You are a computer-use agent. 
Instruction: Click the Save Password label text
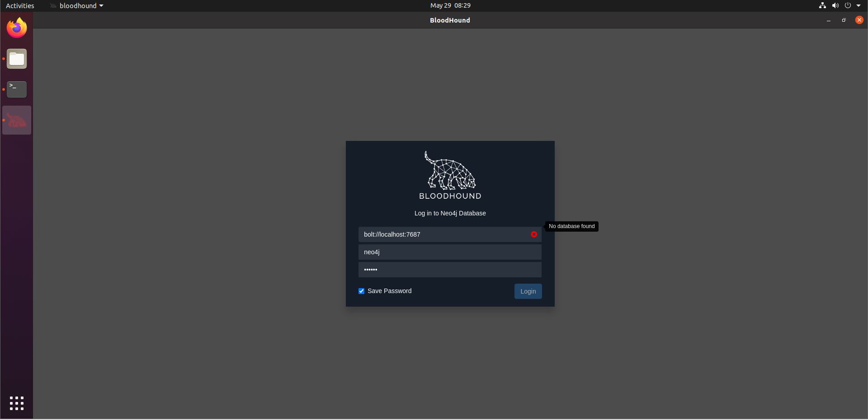[x=389, y=291]
